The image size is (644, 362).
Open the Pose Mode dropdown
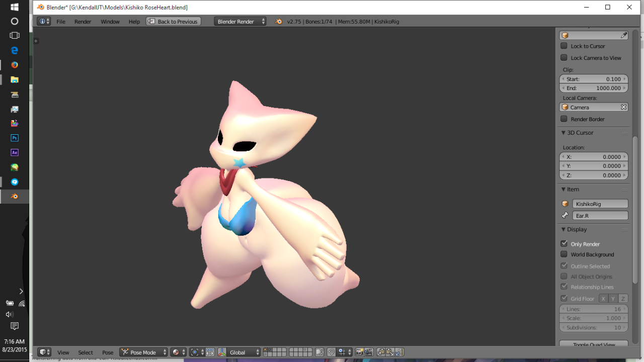point(143,352)
